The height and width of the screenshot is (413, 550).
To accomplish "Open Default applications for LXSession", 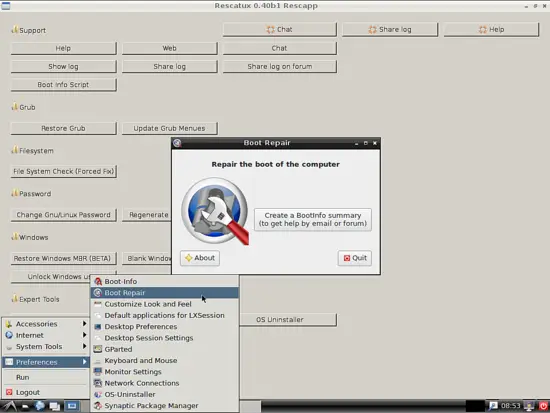I will (165, 315).
